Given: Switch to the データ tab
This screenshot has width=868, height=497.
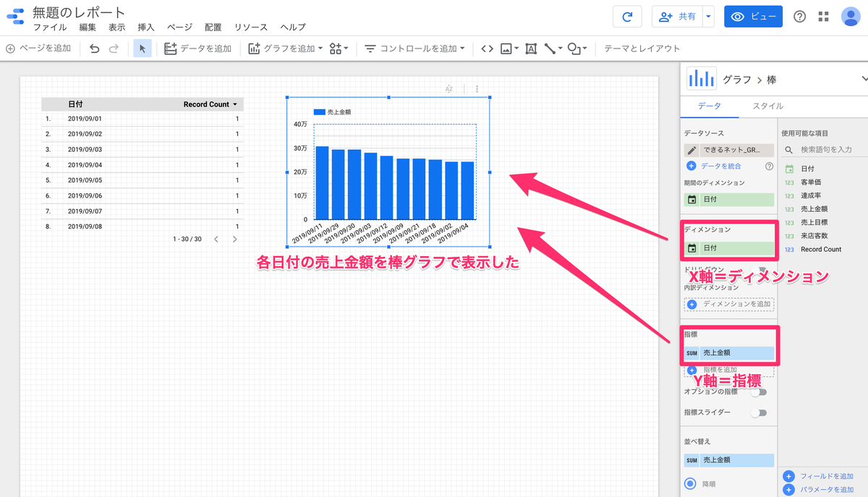Looking at the screenshot, I should pos(709,106).
